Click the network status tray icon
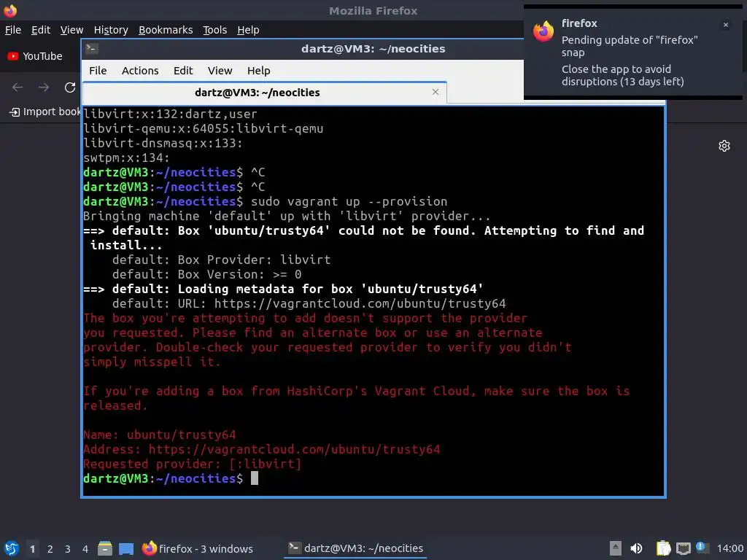This screenshot has height=560, width=747. (683, 548)
